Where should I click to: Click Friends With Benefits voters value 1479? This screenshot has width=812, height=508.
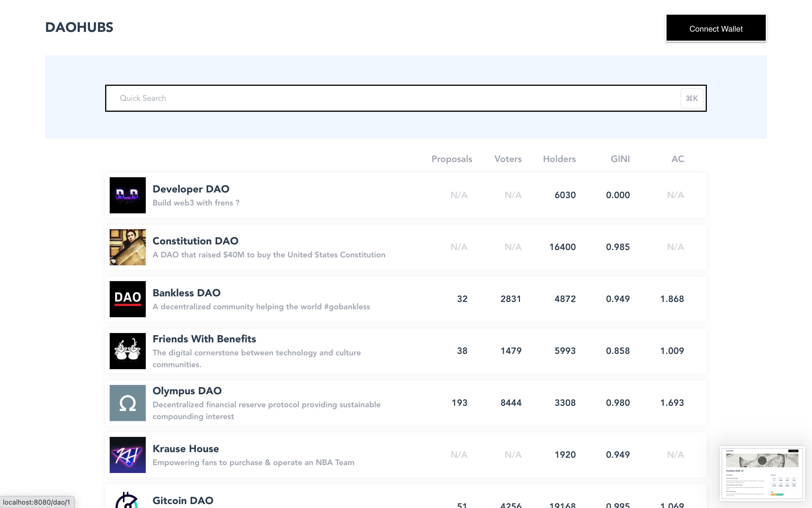pos(511,351)
